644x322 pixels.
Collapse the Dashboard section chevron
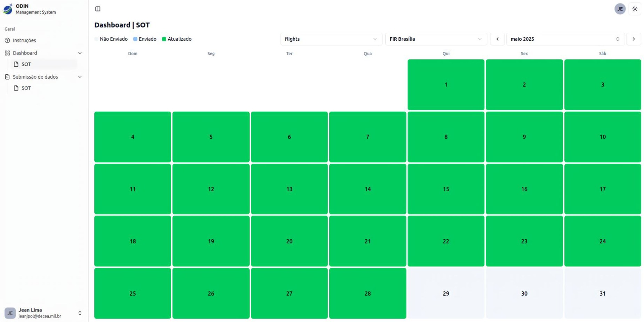[80, 53]
